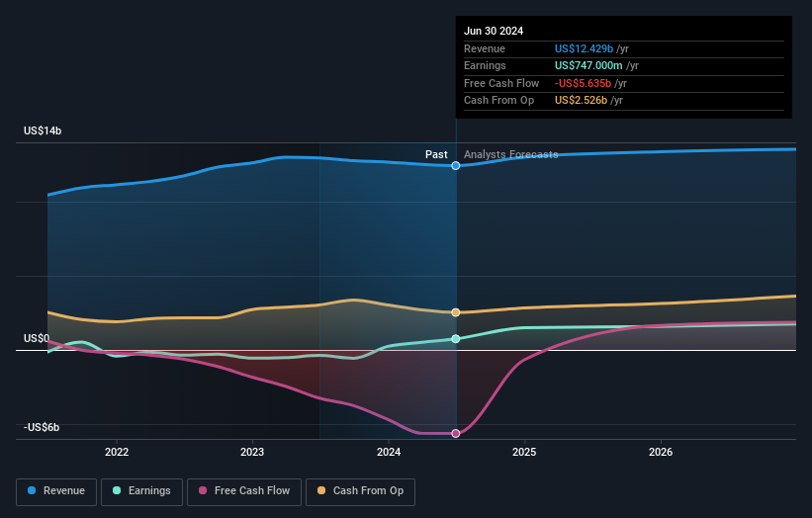Click the Earnings row label in tooltip
Image resolution: width=812 pixels, height=518 pixels.
485,65
